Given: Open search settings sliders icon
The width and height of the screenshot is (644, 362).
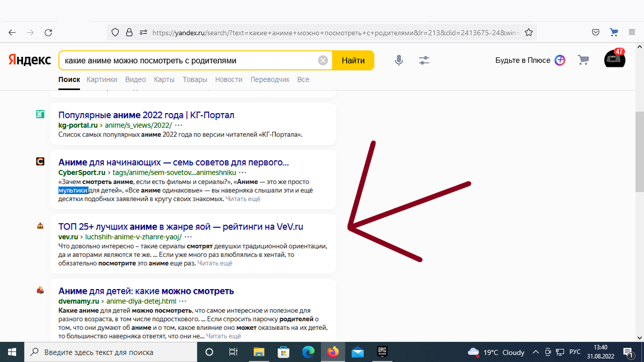Looking at the screenshot, I should coord(425,61).
